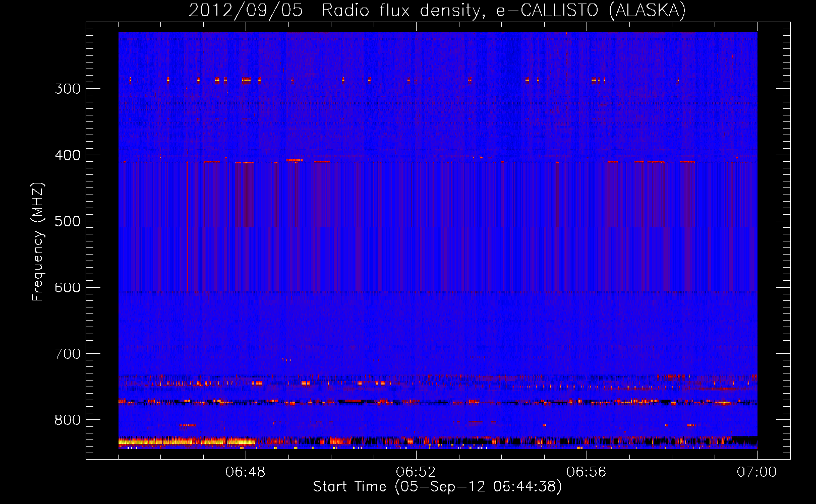Click the 'Frequency (MHZ)' axis label
The width and height of the screenshot is (816, 504).
(x=38, y=242)
